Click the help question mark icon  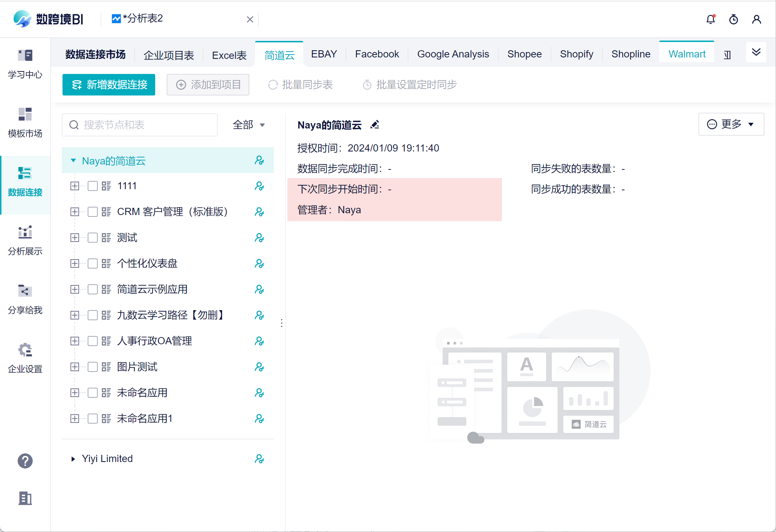[x=25, y=461]
